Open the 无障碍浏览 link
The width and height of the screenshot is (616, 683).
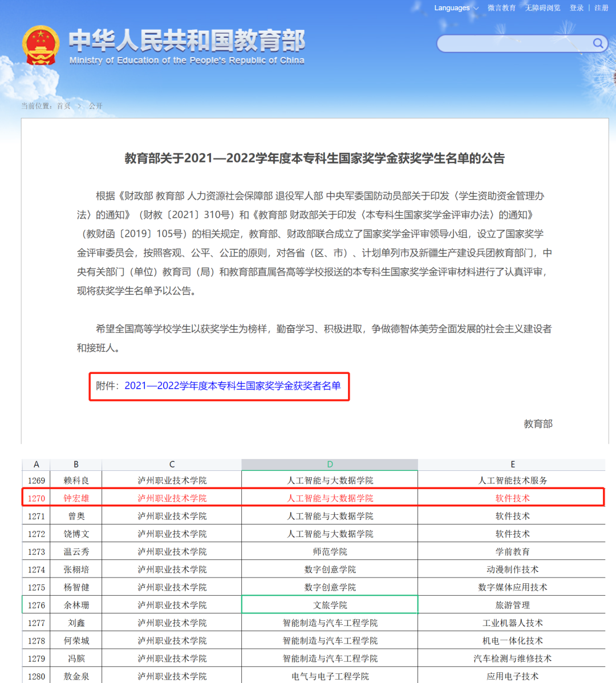542,8
